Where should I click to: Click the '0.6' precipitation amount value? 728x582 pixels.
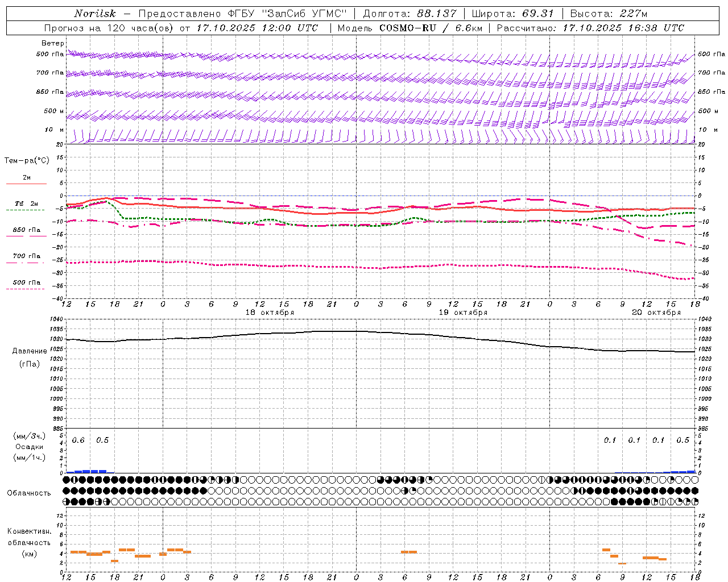click(78, 440)
